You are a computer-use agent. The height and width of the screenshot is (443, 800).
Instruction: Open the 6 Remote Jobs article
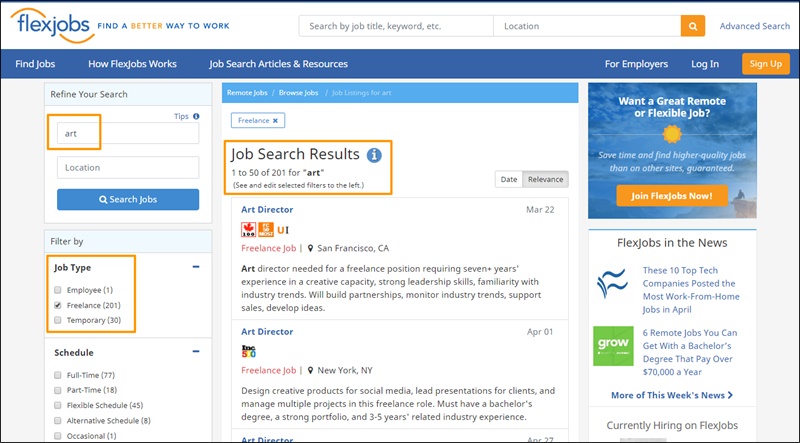pyautogui.click(x=690, y=352)
